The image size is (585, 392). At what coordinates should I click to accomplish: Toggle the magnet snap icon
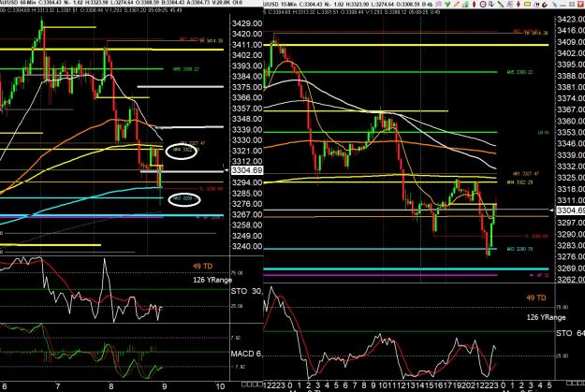(545, 5)
